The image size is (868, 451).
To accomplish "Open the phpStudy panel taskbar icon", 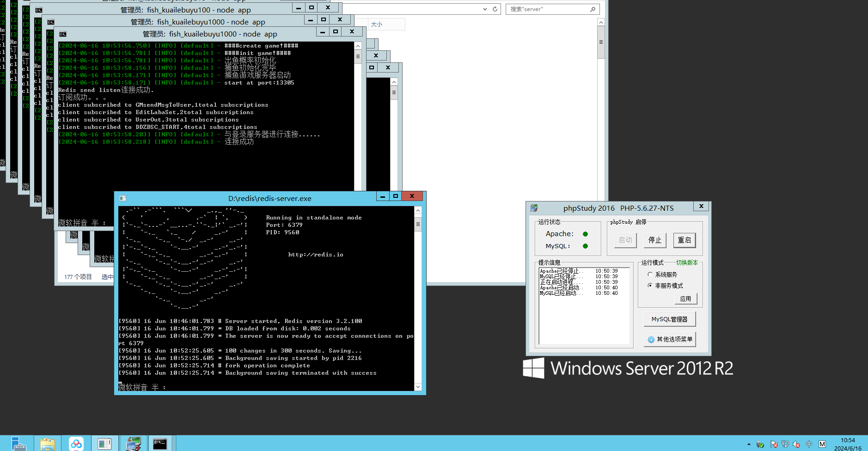I will tap(104, 444).
